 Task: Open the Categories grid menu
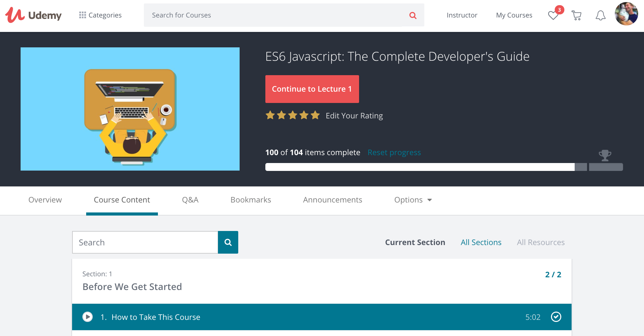(100, 15)
